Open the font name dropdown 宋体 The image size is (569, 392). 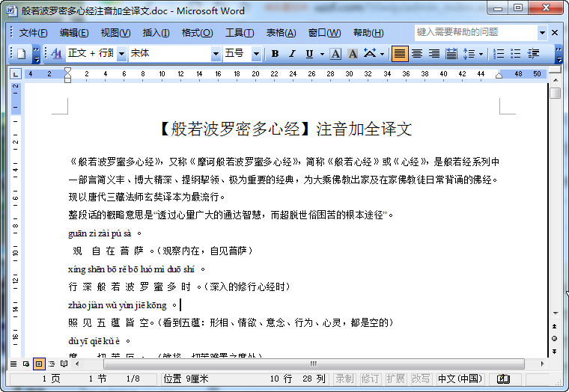pyautogui.click(x=216, y=54)
